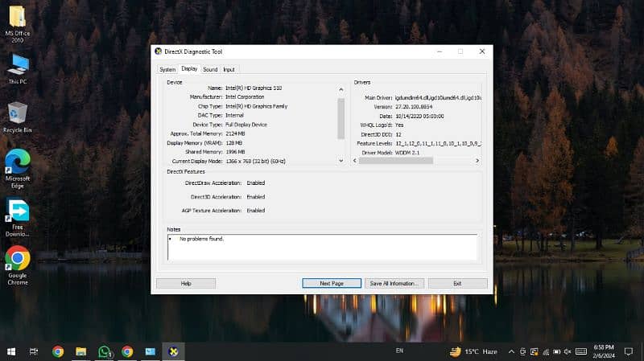Viewport: 644px width, 361px height.
Task: Open the MS Office 2010 desktop folder
Action: (16, 20)
